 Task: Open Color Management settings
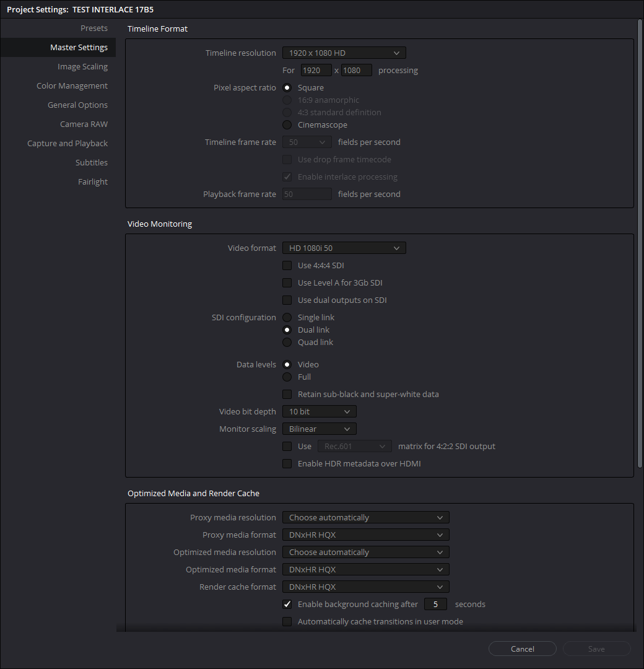point(72,85)
